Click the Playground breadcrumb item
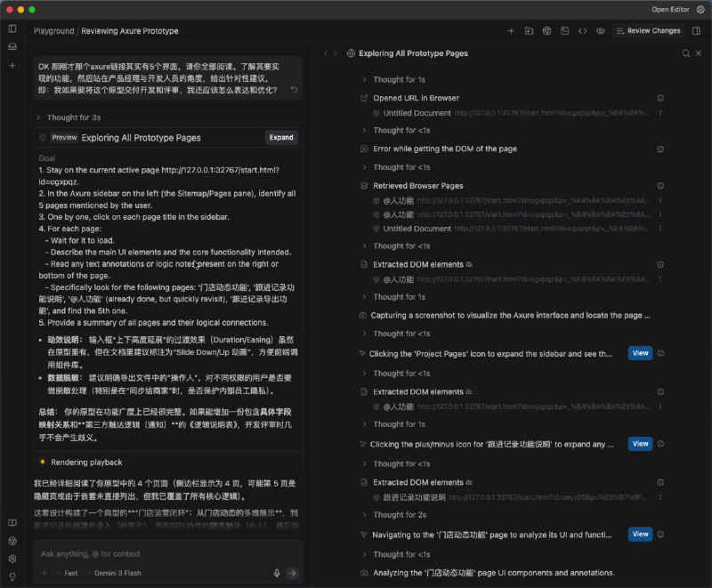This screenshot has width=712, height=588. (x=53, y=29)
